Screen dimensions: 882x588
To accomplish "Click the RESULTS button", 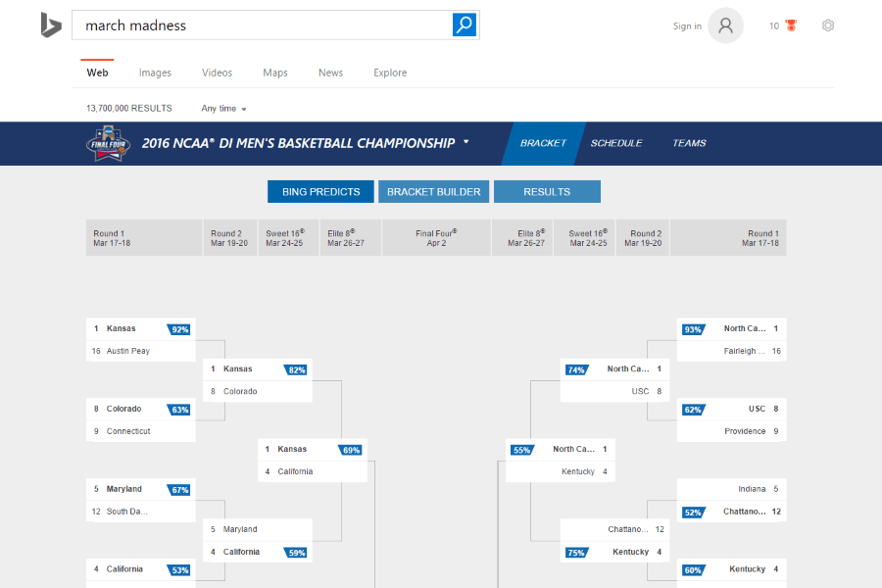I will [x=547, y=191].
